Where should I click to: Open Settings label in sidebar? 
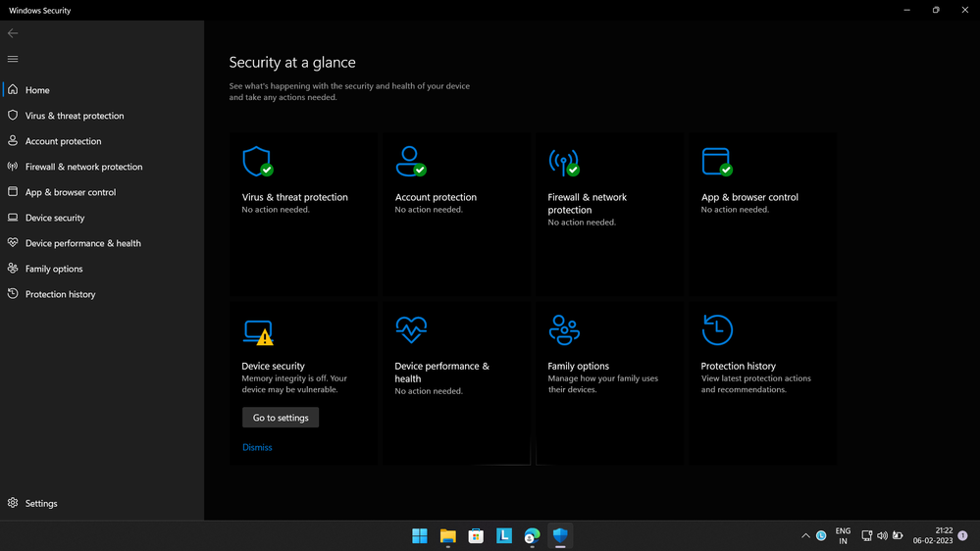[x=41, y=504]
